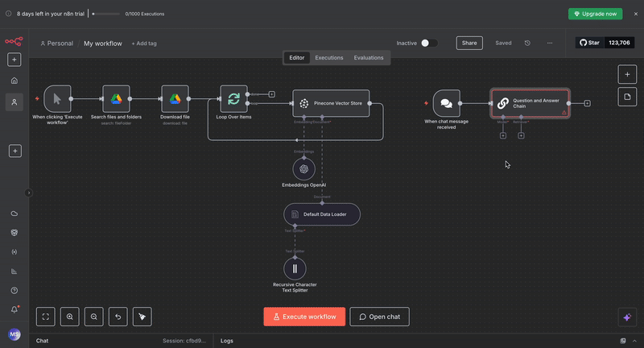Viewport: 644px width, 348px height.
Task: Open the Chat panel tab at bottom
Action: pos(42,341)
